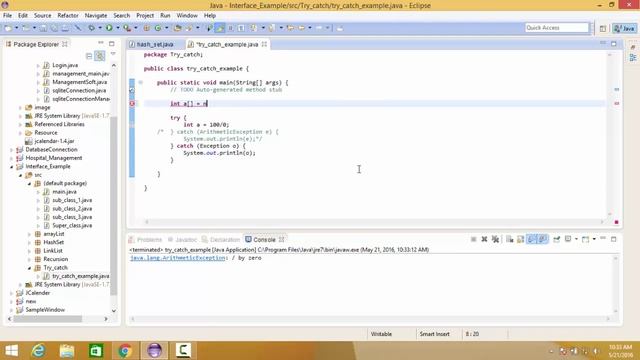Image resolution: width=640 pixels, height=360 pixels.
Task: Toggle the highlighted Mark Occurrences toolbar button
Action: pyautogui.click(x=220, y=28)
